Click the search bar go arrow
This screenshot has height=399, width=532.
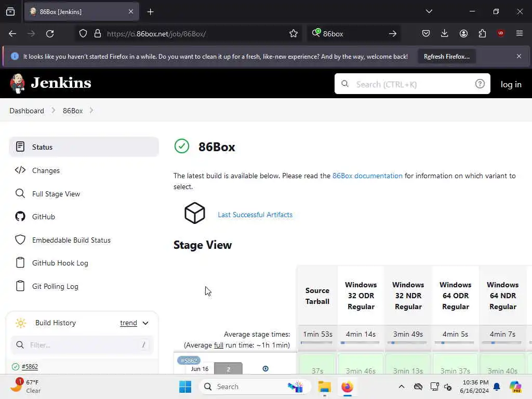point(393,34)
